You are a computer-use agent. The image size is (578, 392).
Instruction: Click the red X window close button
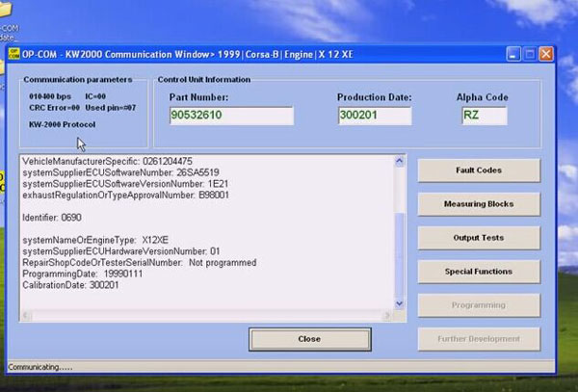pos(546,54)
